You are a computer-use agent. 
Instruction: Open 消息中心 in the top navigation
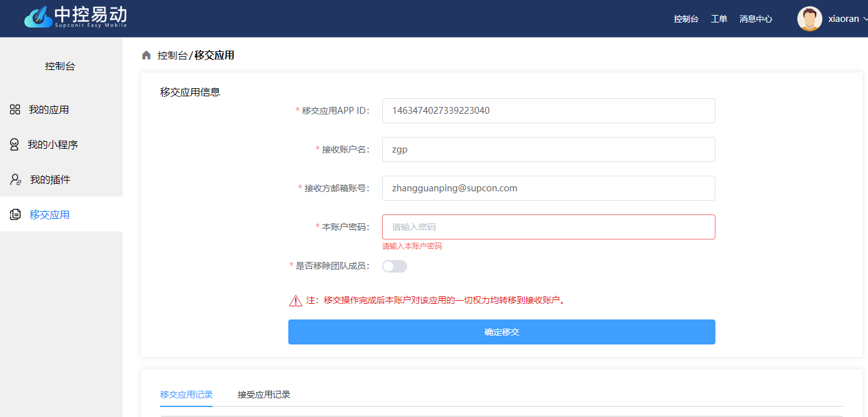[755, 19]
